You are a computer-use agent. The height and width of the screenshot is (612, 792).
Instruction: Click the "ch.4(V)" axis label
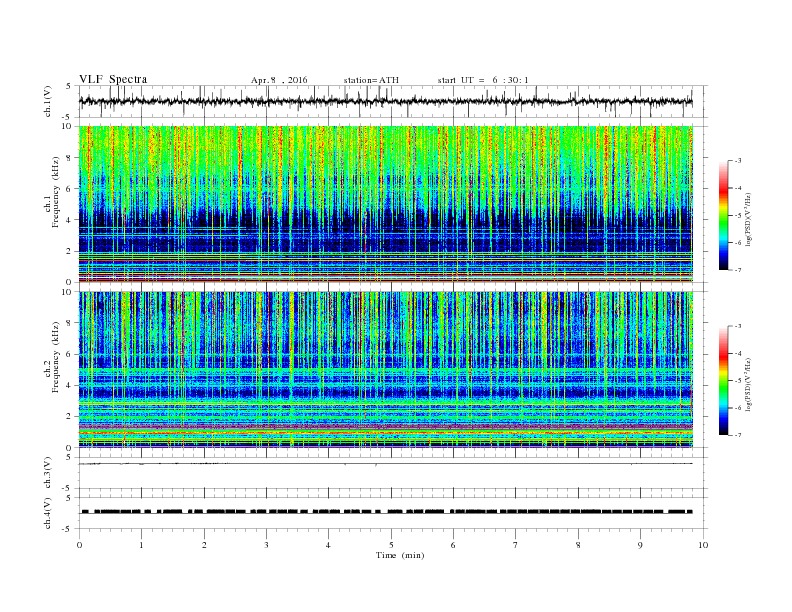pos(48,513)
